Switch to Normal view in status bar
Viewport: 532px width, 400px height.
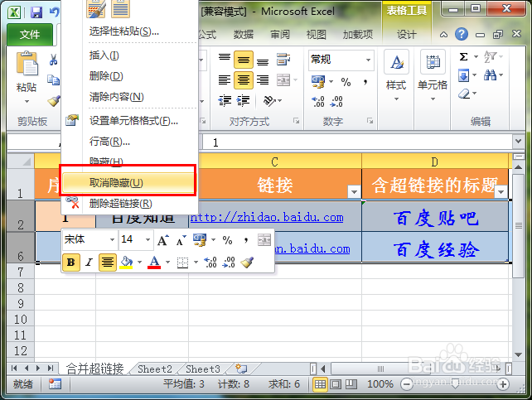tap(320, 384)
